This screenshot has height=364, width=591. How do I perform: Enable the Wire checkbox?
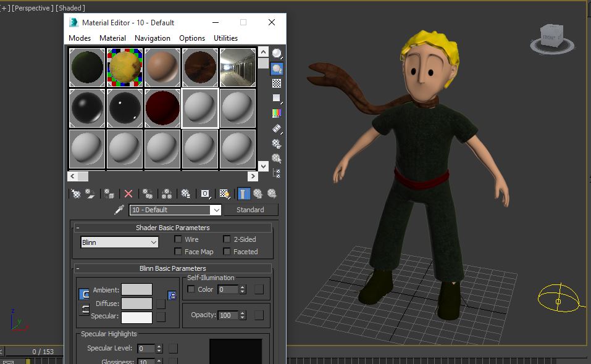[x=178, y=239]
